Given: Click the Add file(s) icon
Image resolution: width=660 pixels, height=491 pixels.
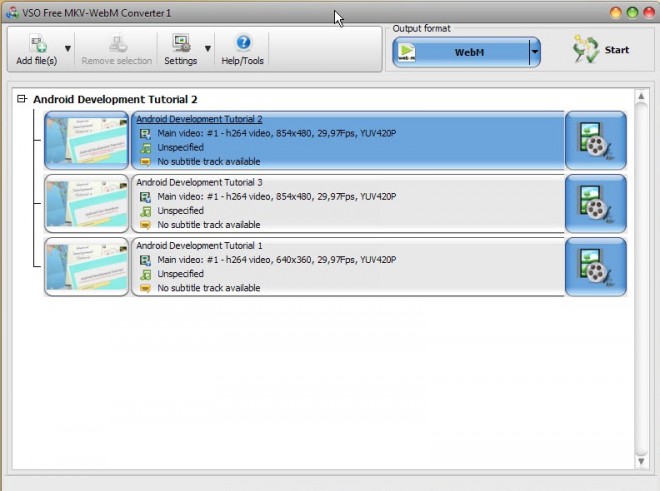Looking at the screenshot, I should pos(38,43).
